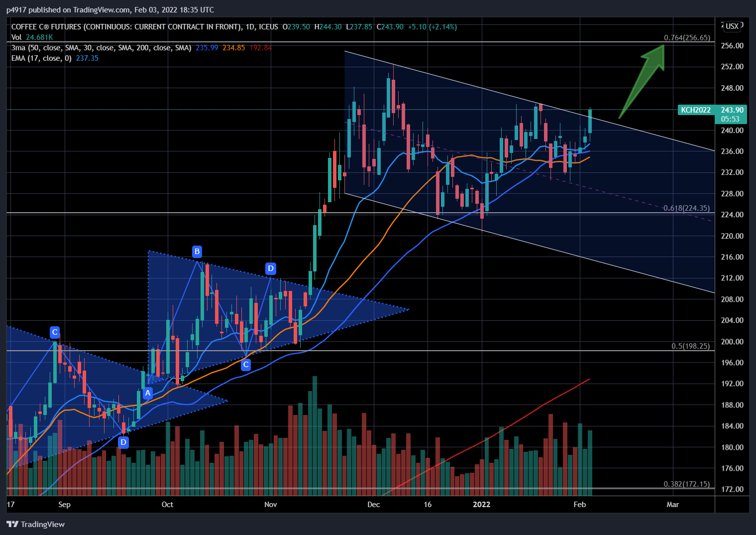Click the Dec label on time axis

click(373, 505)
